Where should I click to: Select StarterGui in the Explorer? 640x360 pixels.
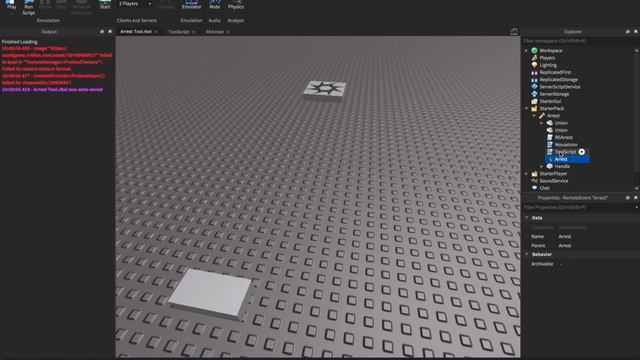(x=550, y=101)
